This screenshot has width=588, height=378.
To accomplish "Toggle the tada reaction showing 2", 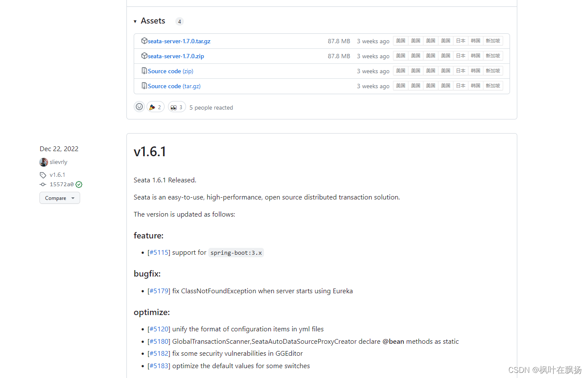I will pos(155,106).
